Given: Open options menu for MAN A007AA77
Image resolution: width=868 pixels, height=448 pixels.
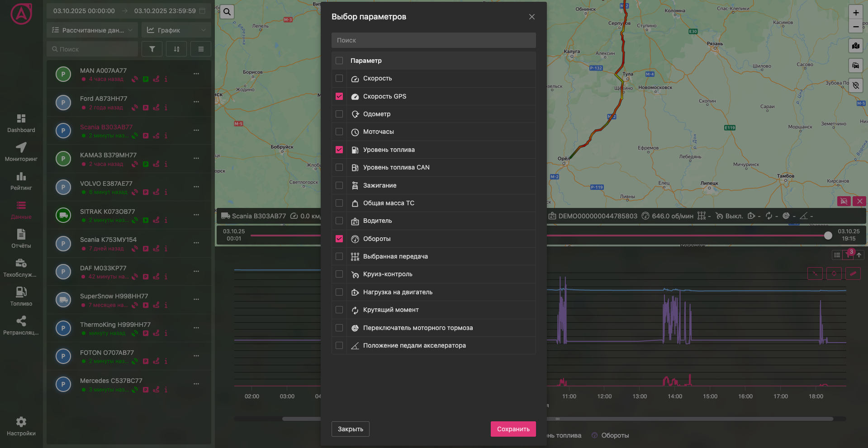Looking at the screenshot, I should 196,74.
